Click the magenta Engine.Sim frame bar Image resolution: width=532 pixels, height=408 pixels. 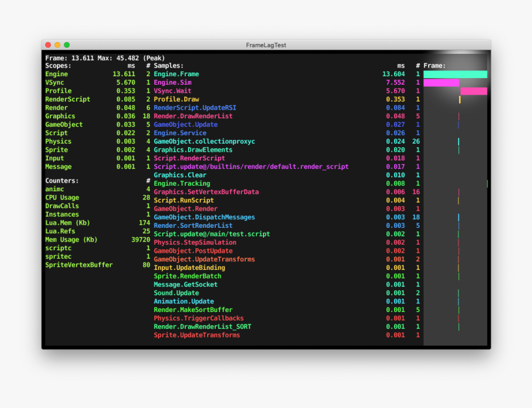point(441,82)
